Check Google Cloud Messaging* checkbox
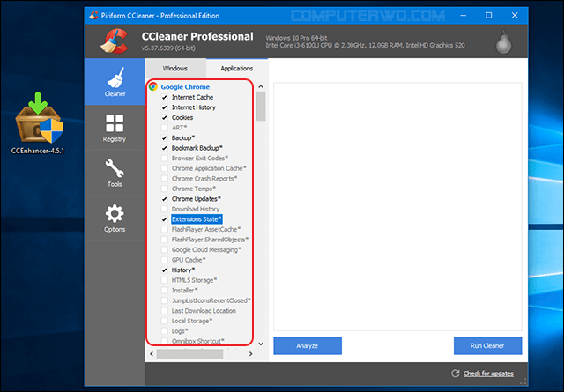Image resolution: width=564 pixels, height=392 pixels. point(165,249)
